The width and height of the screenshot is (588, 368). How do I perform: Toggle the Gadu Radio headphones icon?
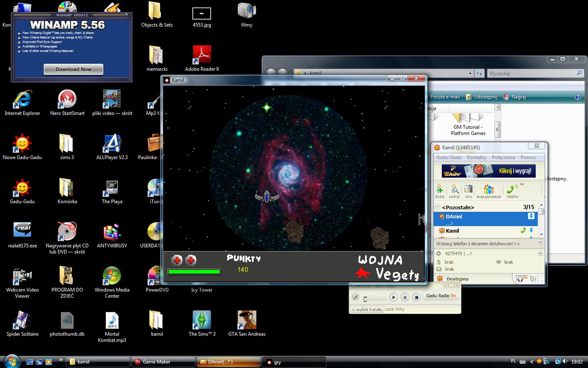click(521, 279)
